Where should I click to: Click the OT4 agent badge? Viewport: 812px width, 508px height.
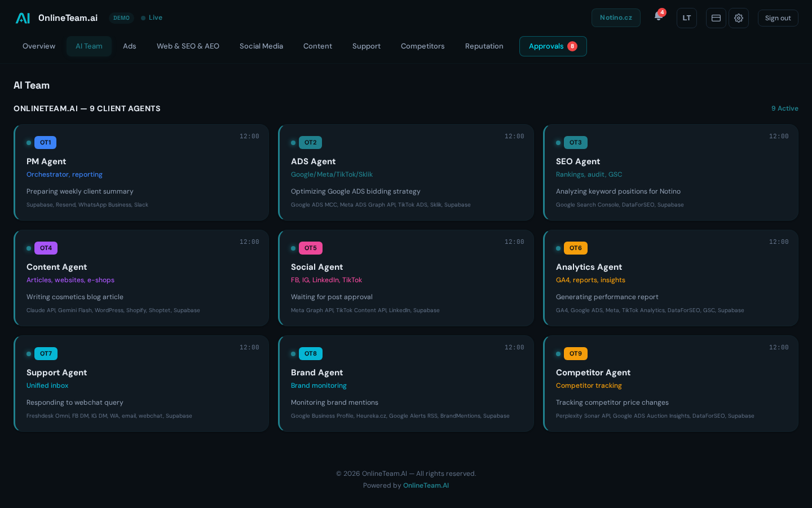click(46, 248)
